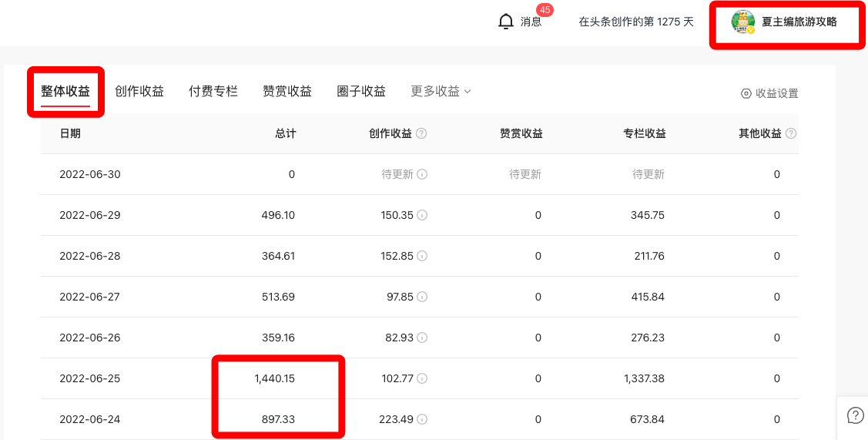Click the 总计 column header

[286, 133]
